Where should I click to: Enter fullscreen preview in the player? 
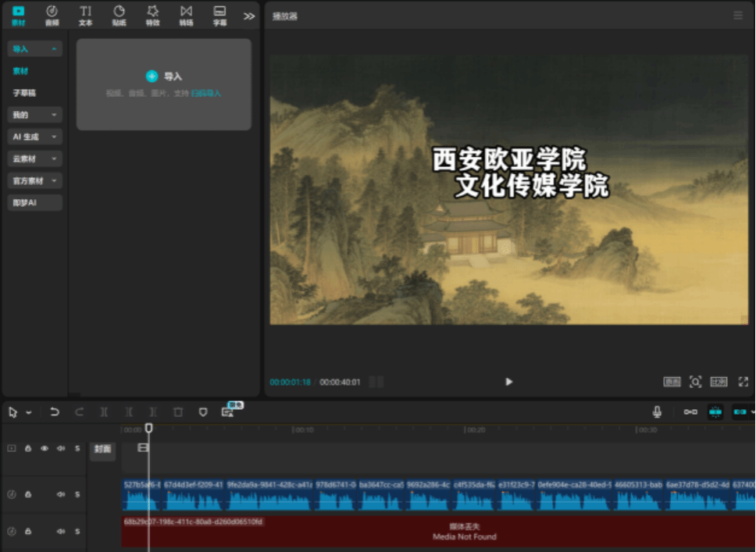tap(743, 382)
